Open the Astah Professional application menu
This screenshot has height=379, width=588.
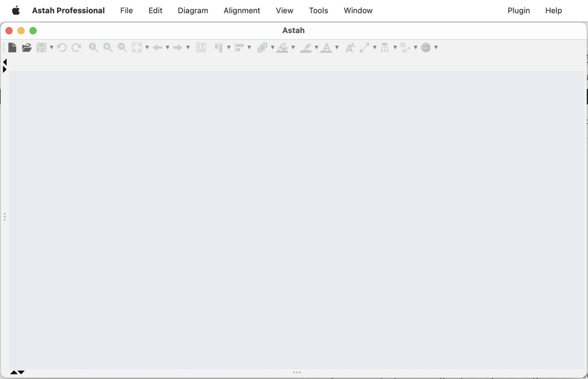point(68,11)
